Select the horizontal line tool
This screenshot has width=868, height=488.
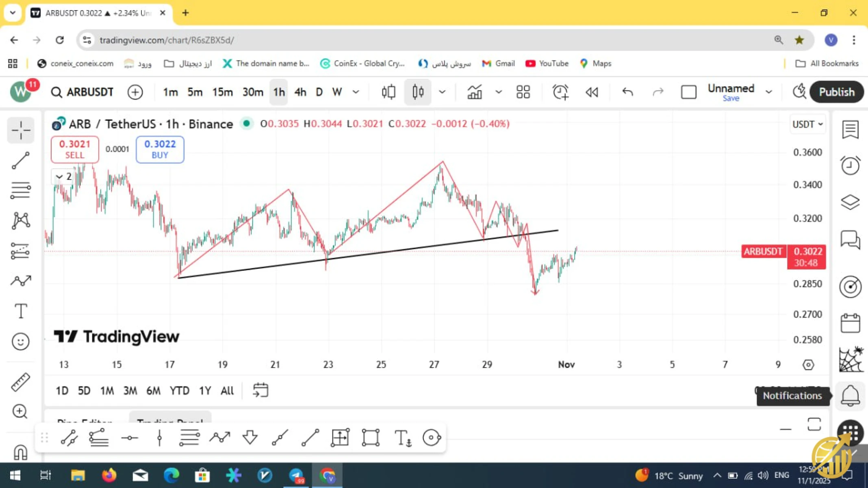coord(130,438)
